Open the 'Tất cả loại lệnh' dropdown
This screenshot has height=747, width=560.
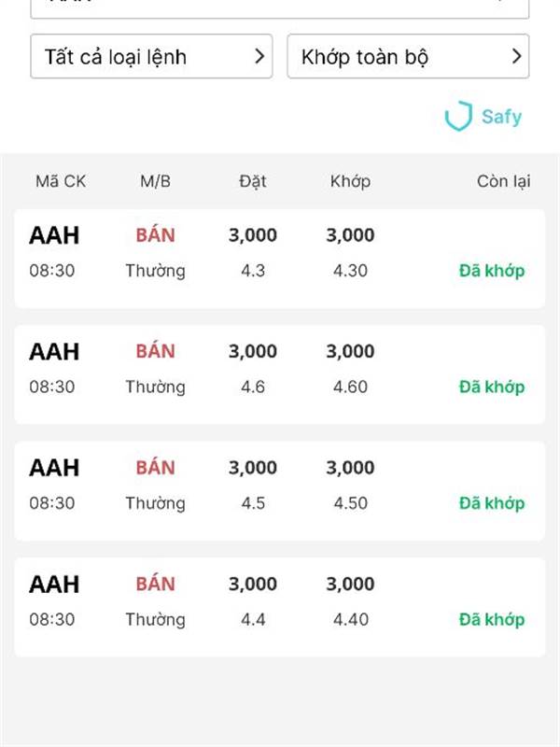click(151, 57)
